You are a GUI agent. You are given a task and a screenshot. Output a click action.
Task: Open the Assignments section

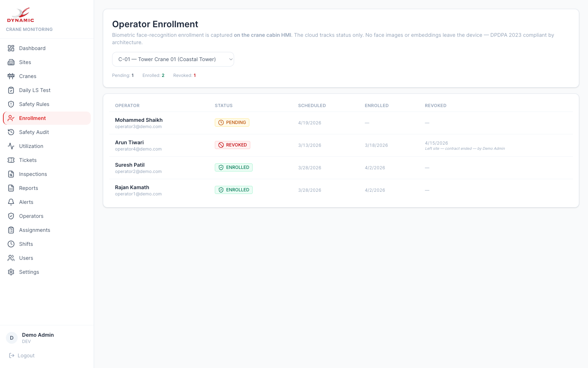point(35,230)
